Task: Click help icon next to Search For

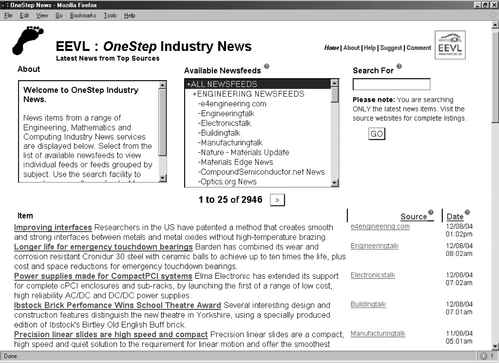Action: 399,66
